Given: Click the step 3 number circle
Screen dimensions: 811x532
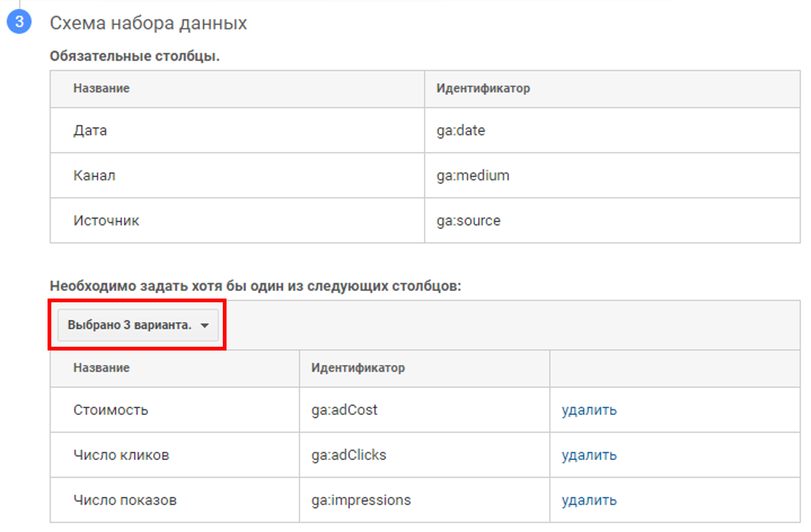Looking at the screenshot, I should pos(19,22).
